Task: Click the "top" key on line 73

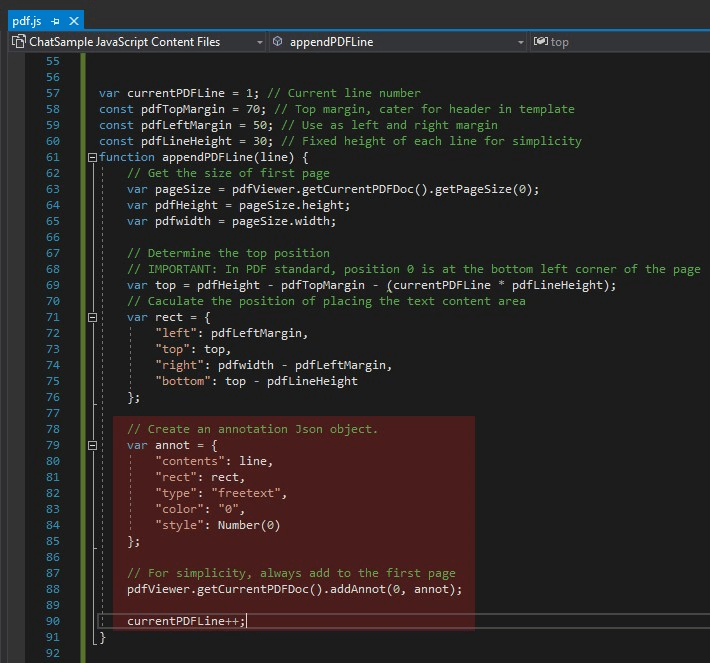Action: point(172,349)
